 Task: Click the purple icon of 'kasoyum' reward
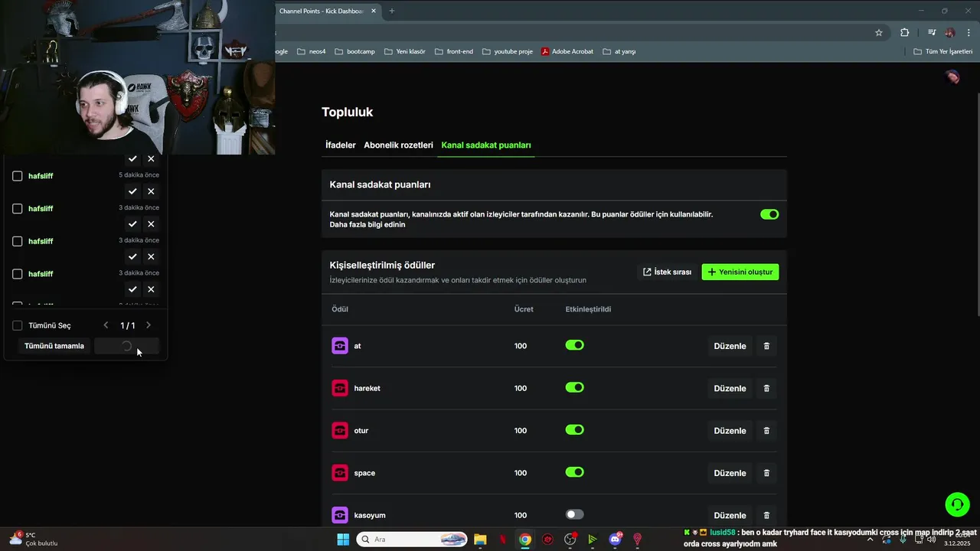tap(340, 515)
